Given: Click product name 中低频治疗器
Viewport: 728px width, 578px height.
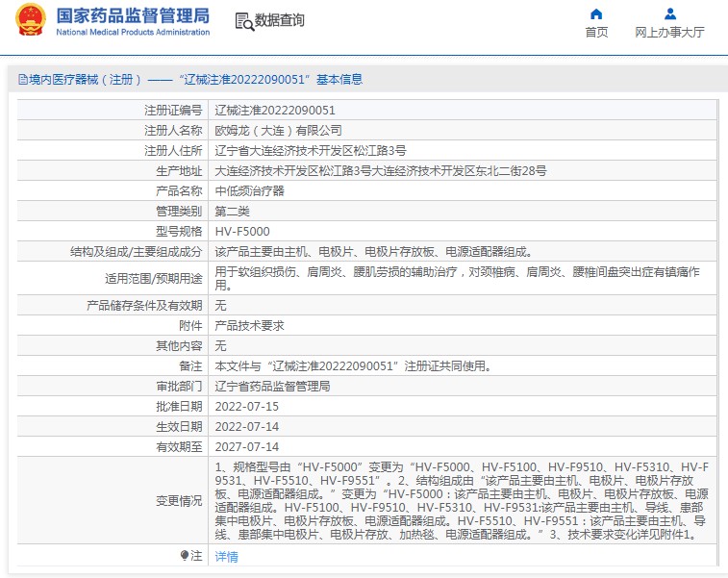Looking at the screenshot, I should [x=250, y=190].
